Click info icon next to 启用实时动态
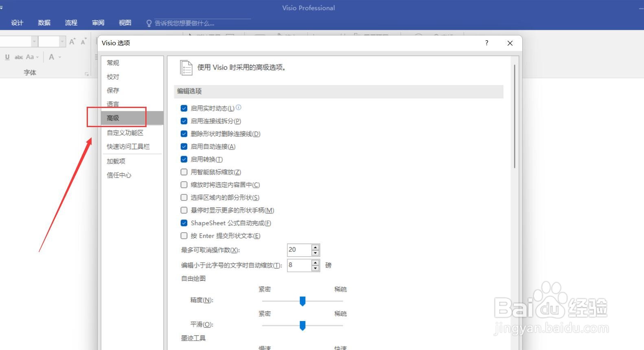 pyautogui.click(x=239, y=107)
